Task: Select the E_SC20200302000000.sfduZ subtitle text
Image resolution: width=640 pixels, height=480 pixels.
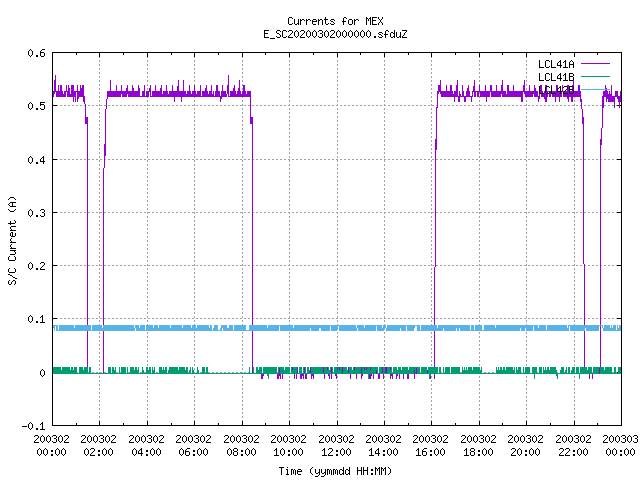Action: coord(335,34)
